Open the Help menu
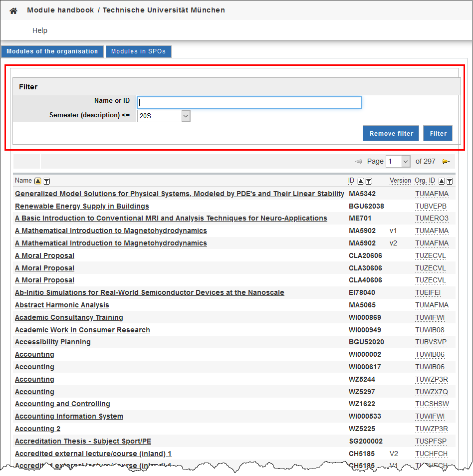Screen dimensions: 473x476 point(40,30)
